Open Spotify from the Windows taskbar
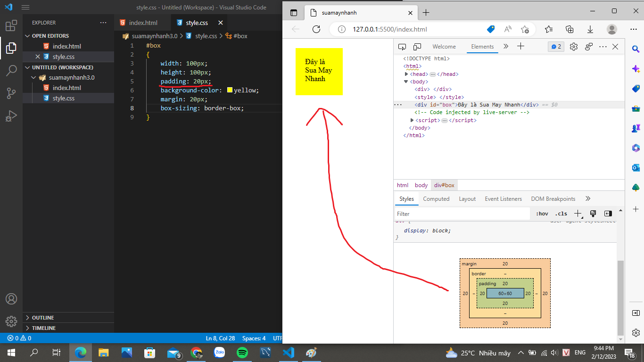 click(x=242, y=352)
